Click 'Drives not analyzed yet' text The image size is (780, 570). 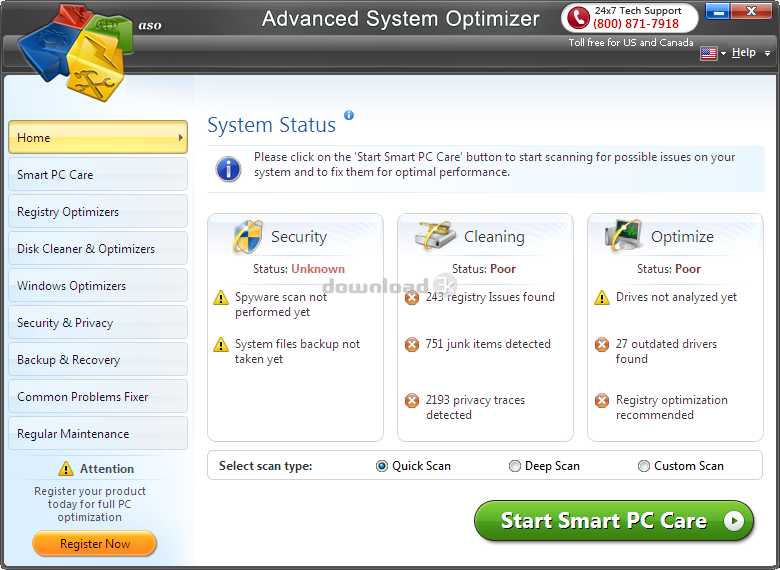[x=676, y=297]
